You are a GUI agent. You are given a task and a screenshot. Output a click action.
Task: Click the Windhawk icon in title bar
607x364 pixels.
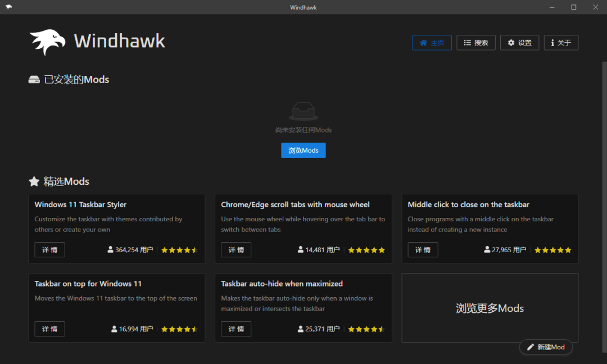click(x=8, y=7)
